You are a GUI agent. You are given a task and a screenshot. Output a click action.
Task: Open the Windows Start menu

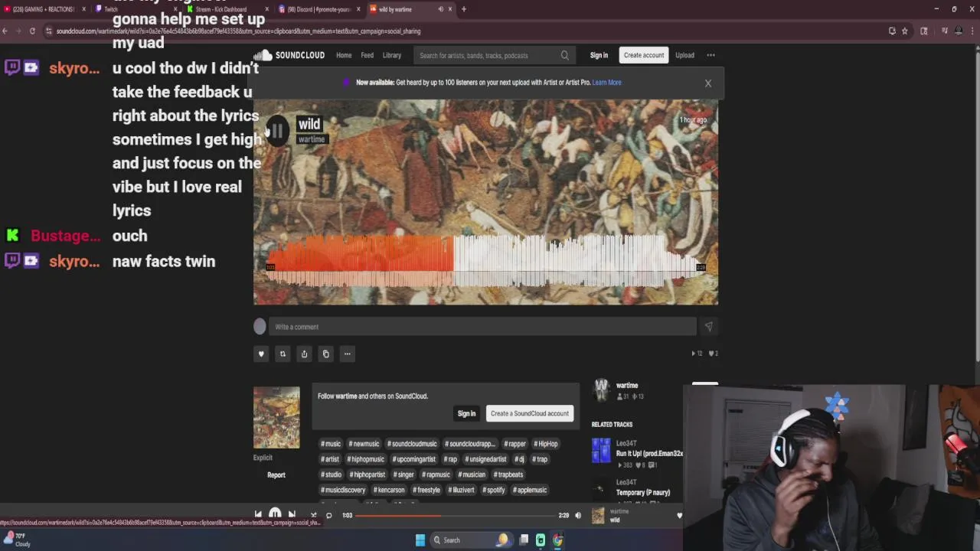point(420,540)
